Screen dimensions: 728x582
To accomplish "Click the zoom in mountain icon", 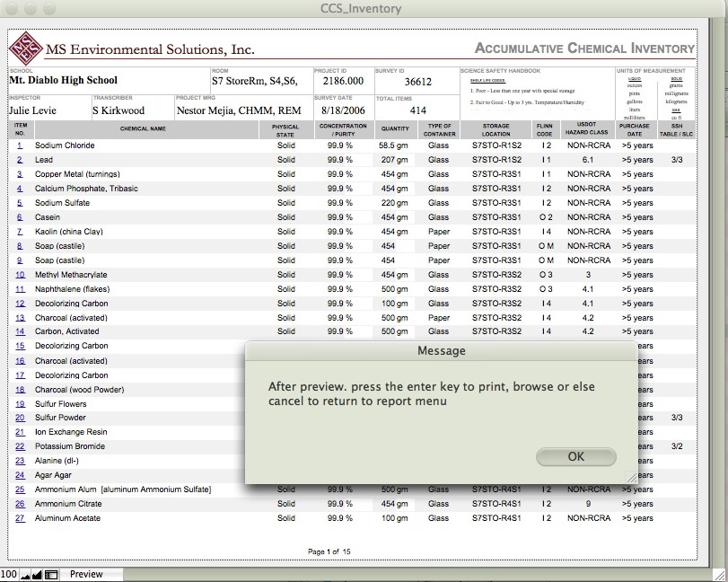I will [x=37, y=575].
